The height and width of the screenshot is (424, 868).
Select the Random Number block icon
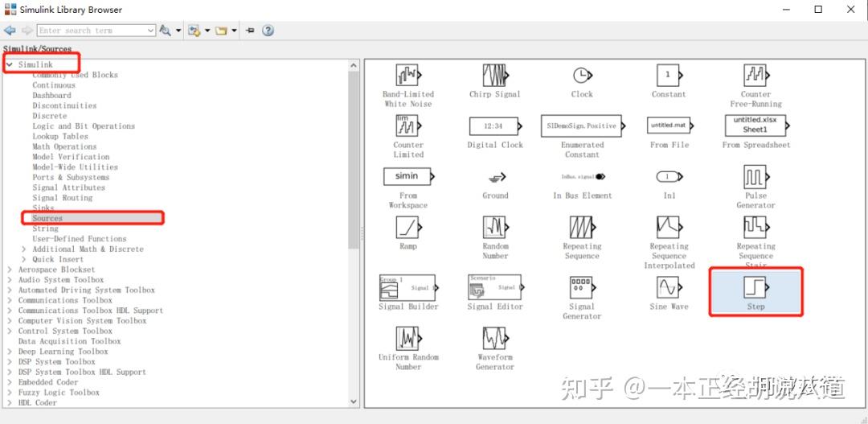pos(495,227)
